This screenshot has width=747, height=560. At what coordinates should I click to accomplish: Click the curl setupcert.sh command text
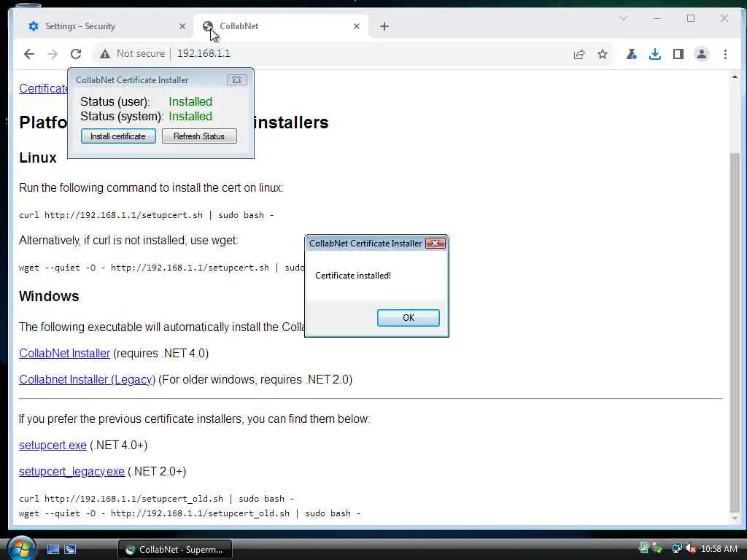(x=146, y=215)
